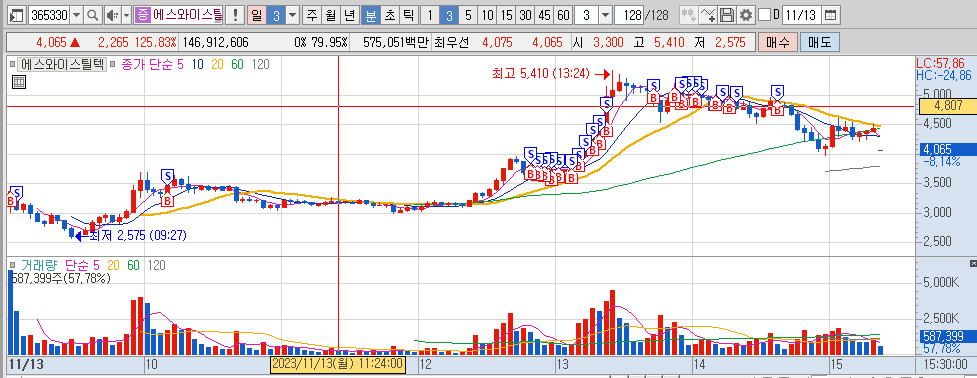Click the 575,051백만 trading value
The height and width of the screenshot is (378, 977).
coord(396,43)
